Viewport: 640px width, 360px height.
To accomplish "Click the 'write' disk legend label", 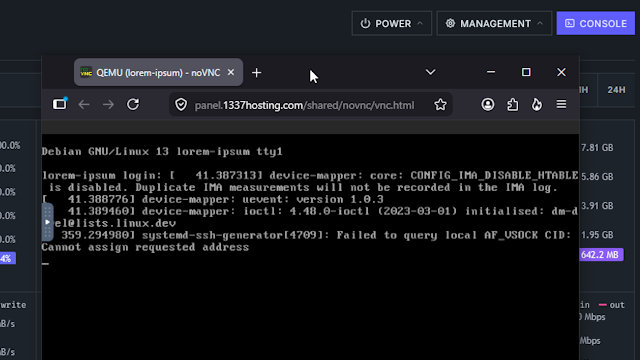I will point(13,305).
